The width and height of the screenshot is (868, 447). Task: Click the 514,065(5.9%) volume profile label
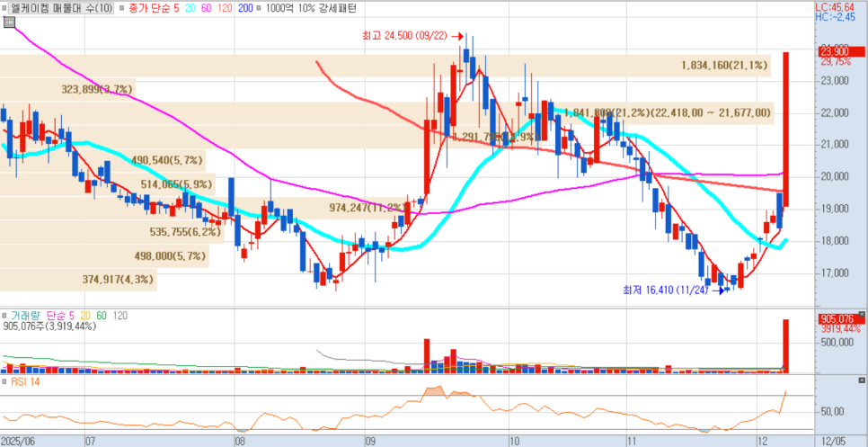(x=178, y=184)
